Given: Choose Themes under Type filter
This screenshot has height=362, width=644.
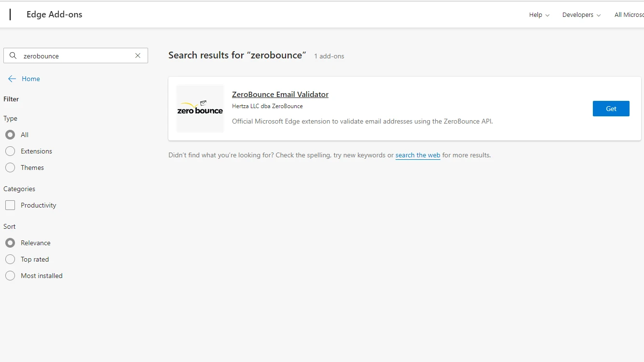Looking at the screenshot, I should click(10, 167).
